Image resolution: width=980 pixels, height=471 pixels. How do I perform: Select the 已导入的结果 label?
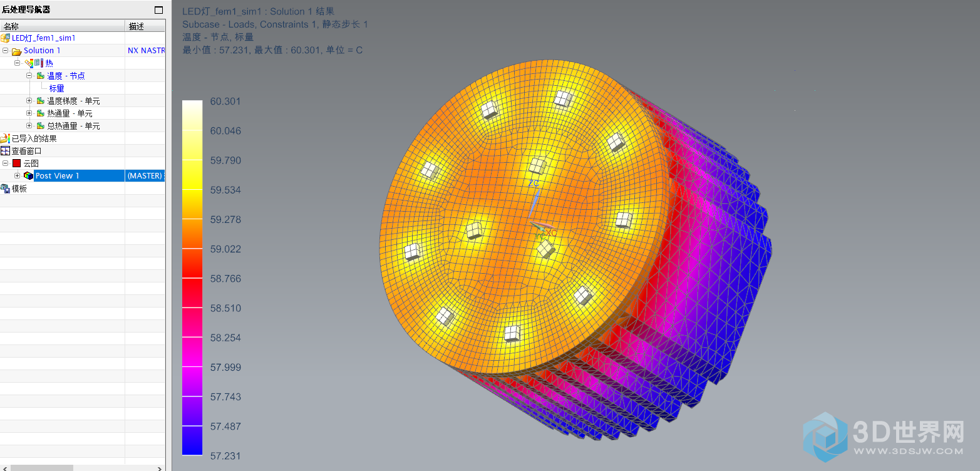tap(34, 138)
